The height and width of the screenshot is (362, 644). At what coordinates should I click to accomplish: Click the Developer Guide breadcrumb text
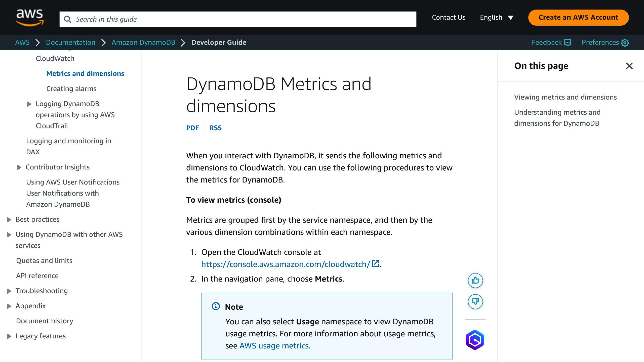[219, 42]
